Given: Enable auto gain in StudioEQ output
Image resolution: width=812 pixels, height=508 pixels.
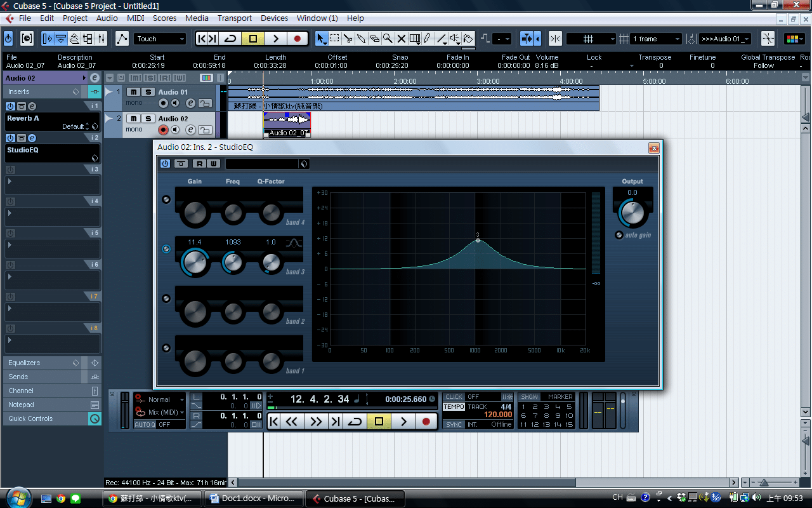Looking at the screenshot, I should click(x=619, y=235).
